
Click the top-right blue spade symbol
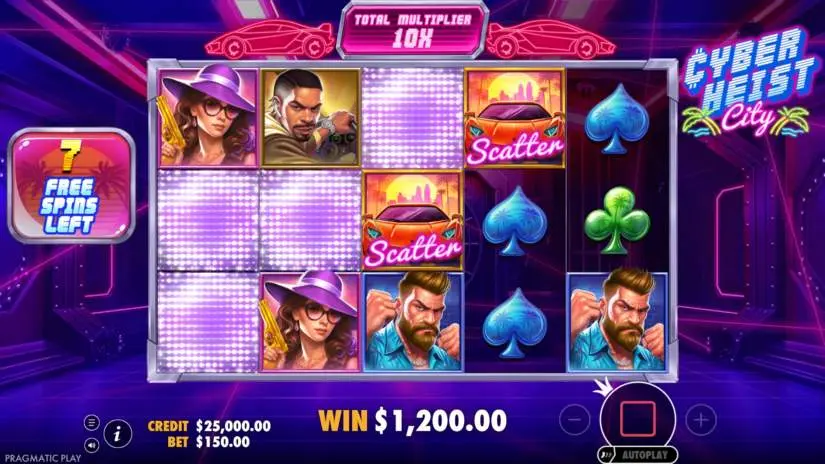coord(617,119)
